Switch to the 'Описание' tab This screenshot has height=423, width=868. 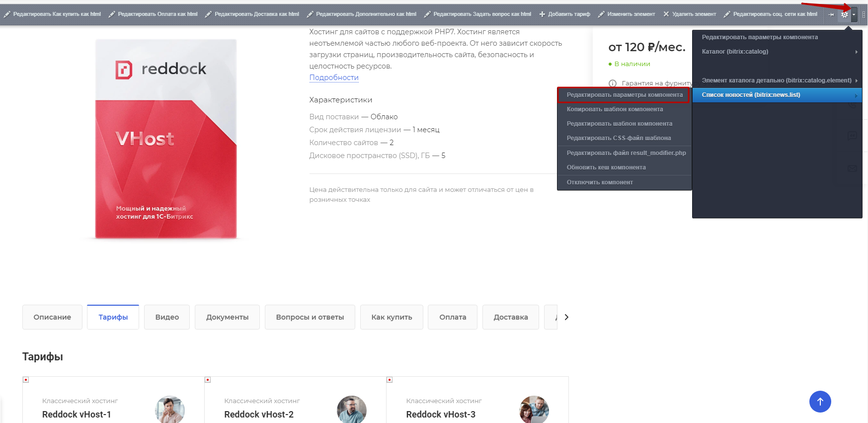point(52,317)
